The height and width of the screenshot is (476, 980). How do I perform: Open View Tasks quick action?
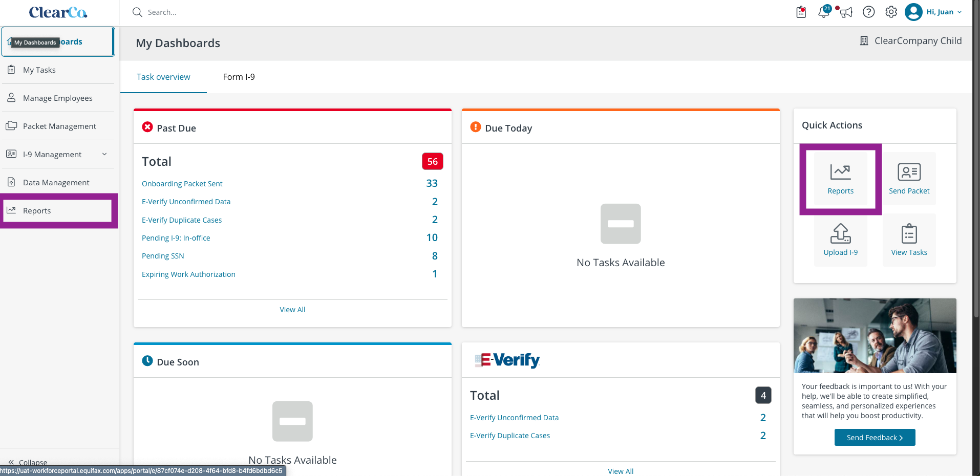coord(909,240)
